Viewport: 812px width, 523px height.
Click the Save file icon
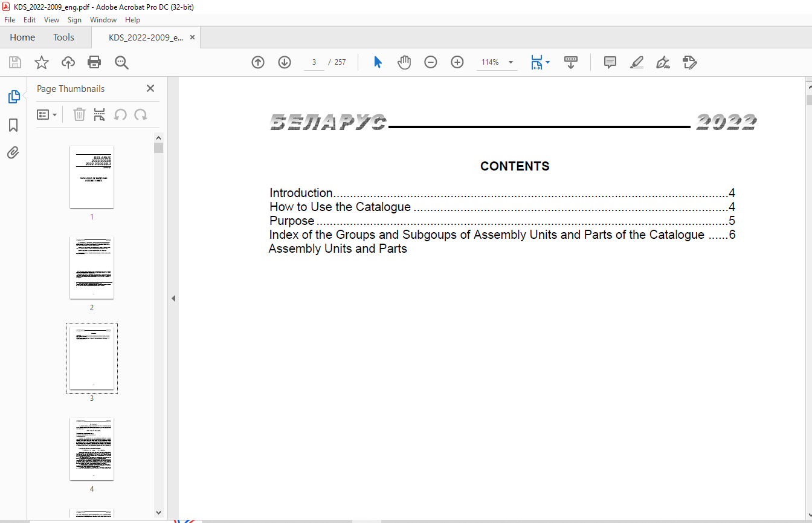point(15,62)
